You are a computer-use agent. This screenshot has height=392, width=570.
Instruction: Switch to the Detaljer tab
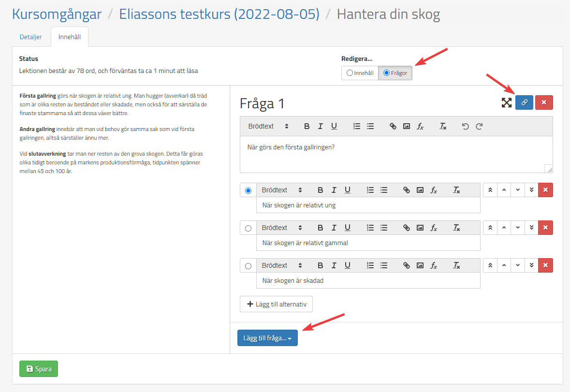[30, 37]
